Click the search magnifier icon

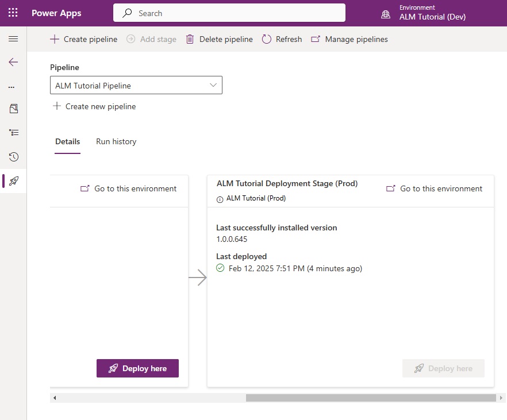tap(127, 13)
